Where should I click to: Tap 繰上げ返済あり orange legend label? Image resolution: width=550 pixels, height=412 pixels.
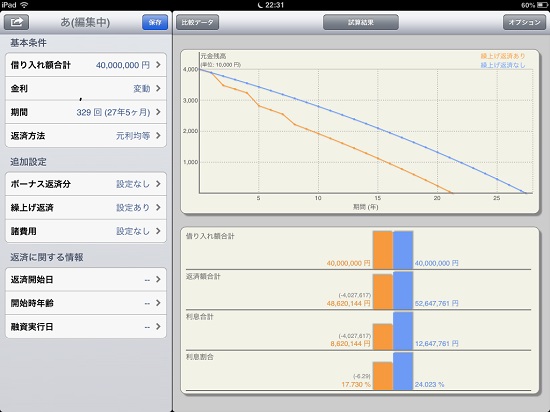tap(503, 56)
